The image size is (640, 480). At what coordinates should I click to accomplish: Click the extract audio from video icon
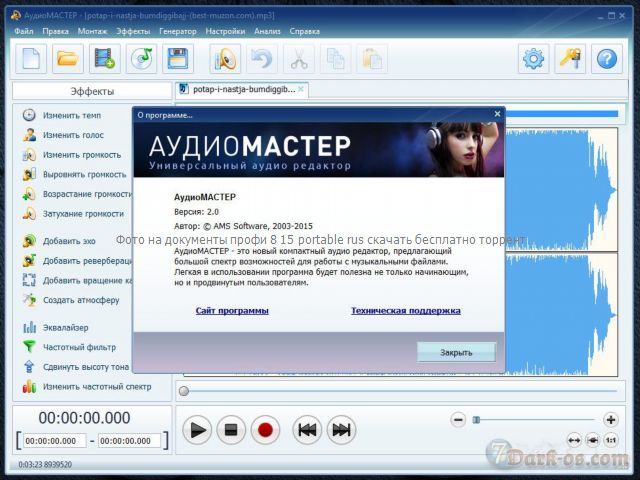[x=104, y=59]
